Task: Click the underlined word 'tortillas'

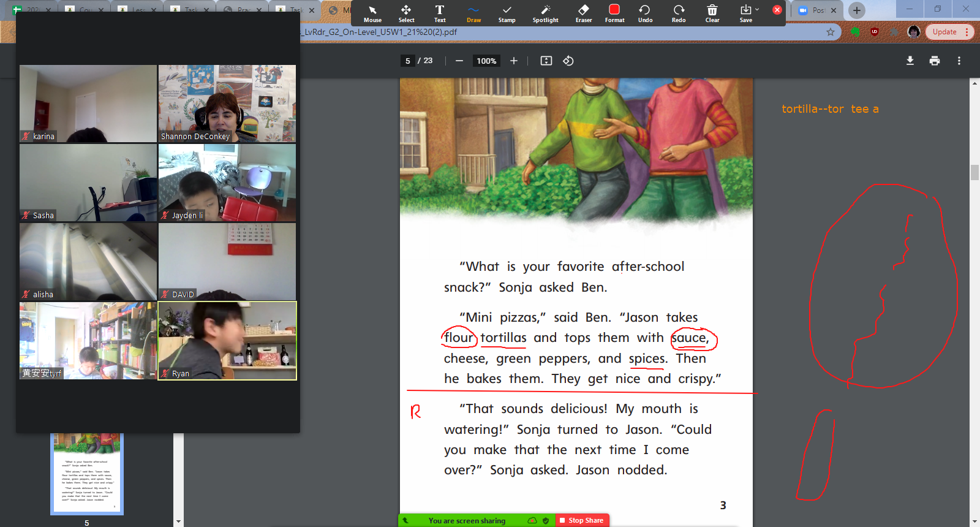Action: [503, 338]
